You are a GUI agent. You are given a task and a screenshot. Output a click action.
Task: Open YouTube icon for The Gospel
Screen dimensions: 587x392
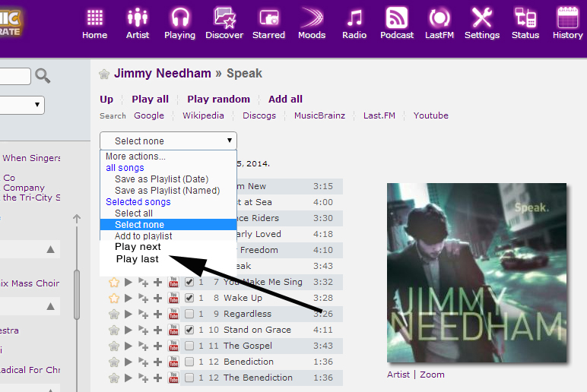[173, 346]
